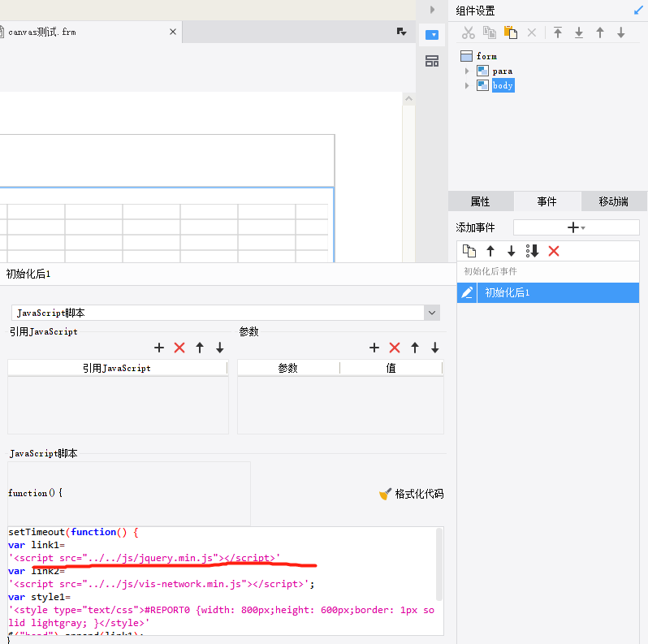Click the 初始化后事件 group label
Image resolution: width=648 pixels, height=644 pixels.
pyautogui.click(x=490, y=271)
